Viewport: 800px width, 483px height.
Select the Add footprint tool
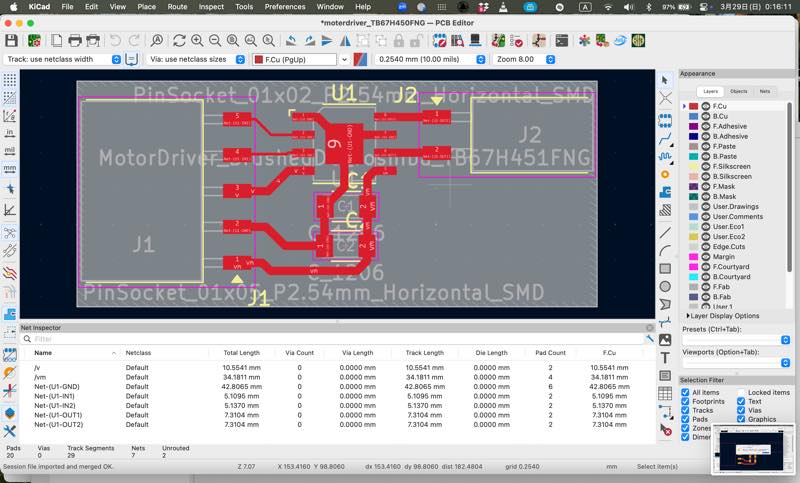click(x=665, y=120)
